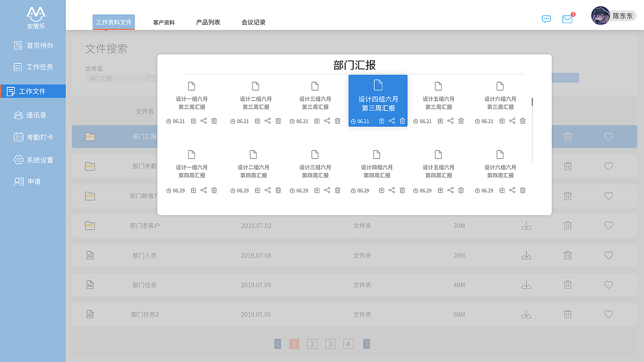The height and width of the screenshot is (362, 644).
Task: Download the 部门老客户 folder
Action: 526,225
